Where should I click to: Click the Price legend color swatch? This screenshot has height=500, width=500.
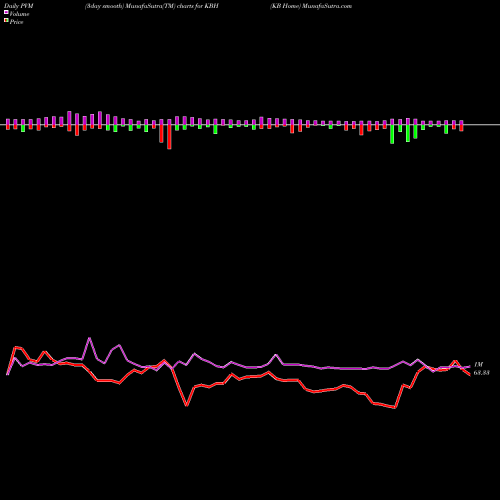click(6, 20)
